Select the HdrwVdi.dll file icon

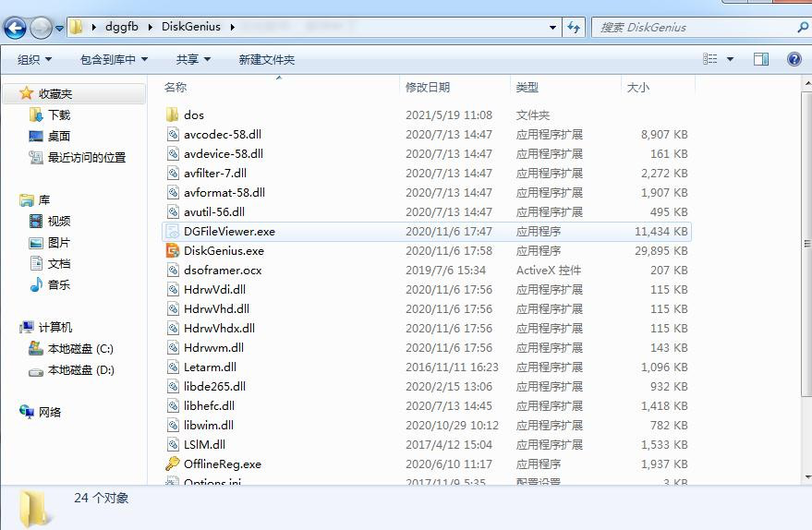pos(173,289)
